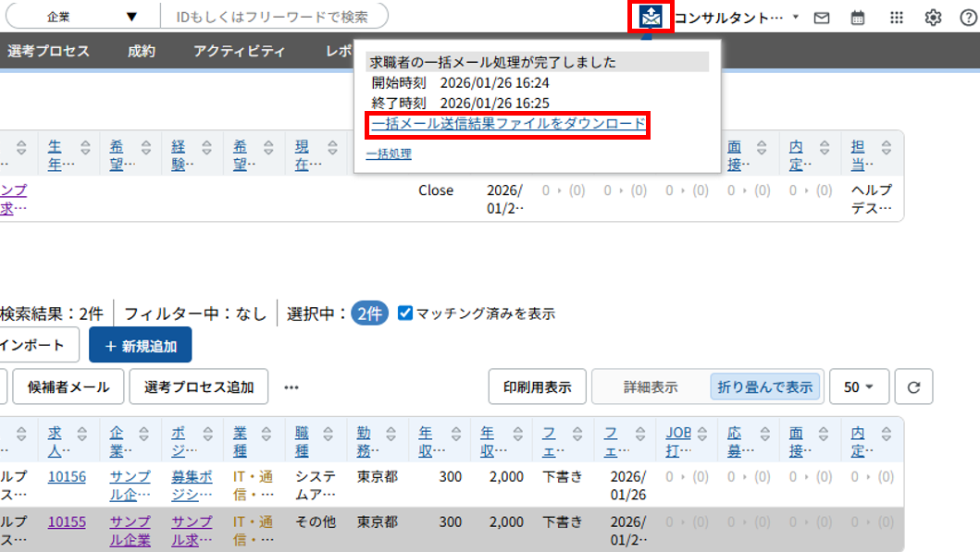The width and height of the screenshot is (980, 552).
Task: Open the three-dot more actions menu
Action: [x=292, y=386]
